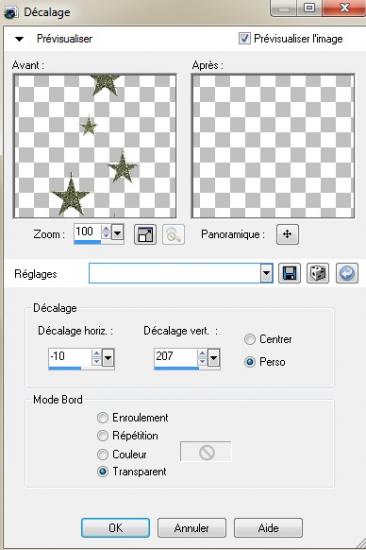Open the Réglages presets dropdown

click(266, 273)
